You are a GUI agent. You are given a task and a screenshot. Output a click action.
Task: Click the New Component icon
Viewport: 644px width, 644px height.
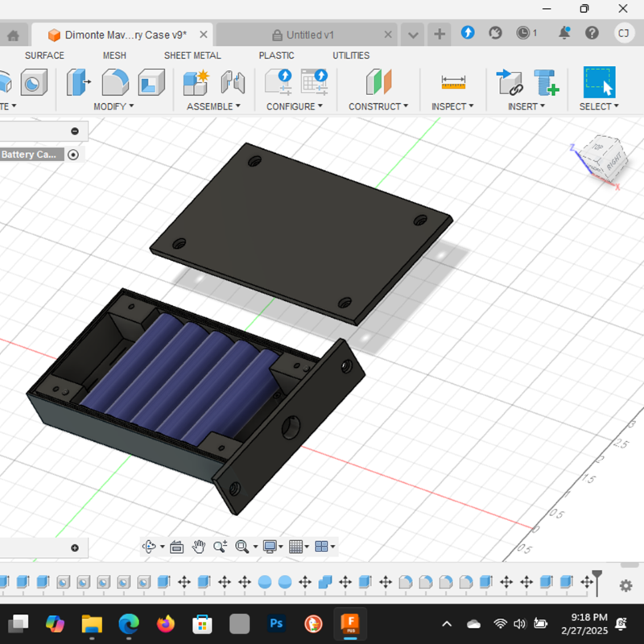point(196,83)
